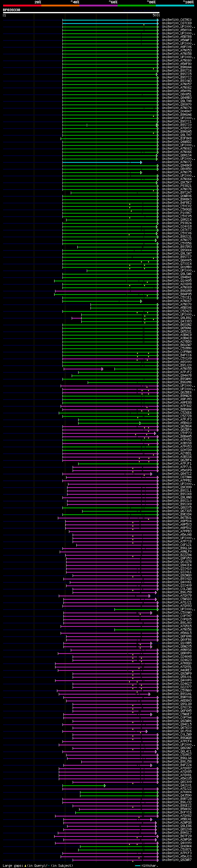This screenshot has width=197, height=868.
Task: Select label UniRef100_Q9LR82
Action: point(177,318)
